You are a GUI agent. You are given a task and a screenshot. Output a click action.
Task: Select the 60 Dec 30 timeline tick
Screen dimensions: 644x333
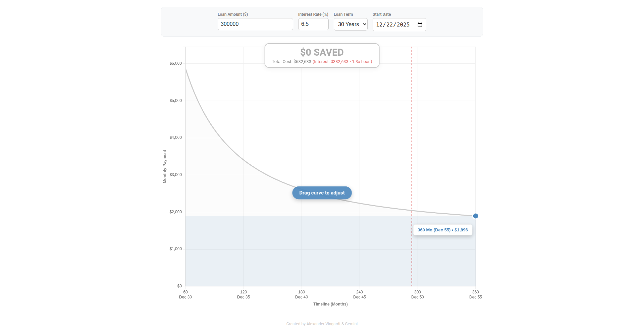coord(185,294)
